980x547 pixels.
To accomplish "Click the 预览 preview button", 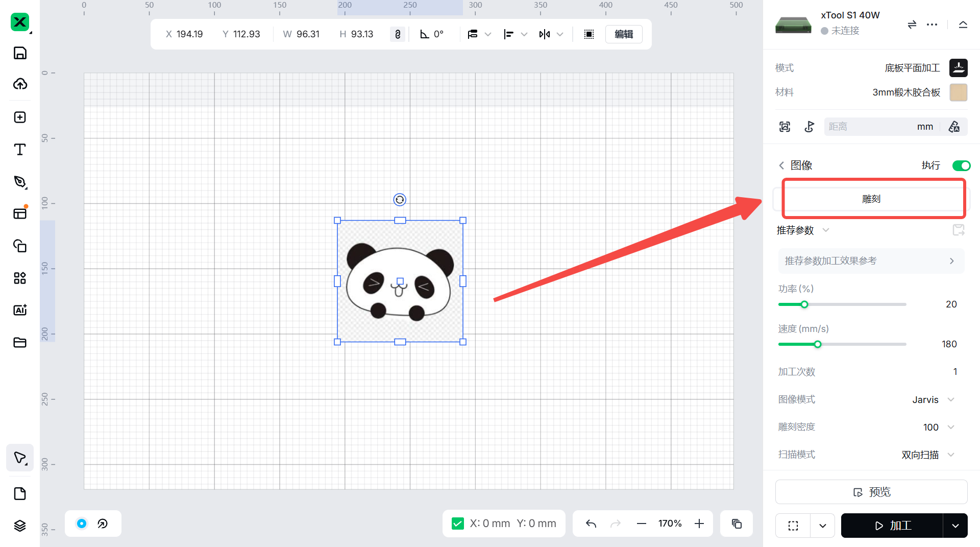I will pyautogui.click(x=871, y=492).
